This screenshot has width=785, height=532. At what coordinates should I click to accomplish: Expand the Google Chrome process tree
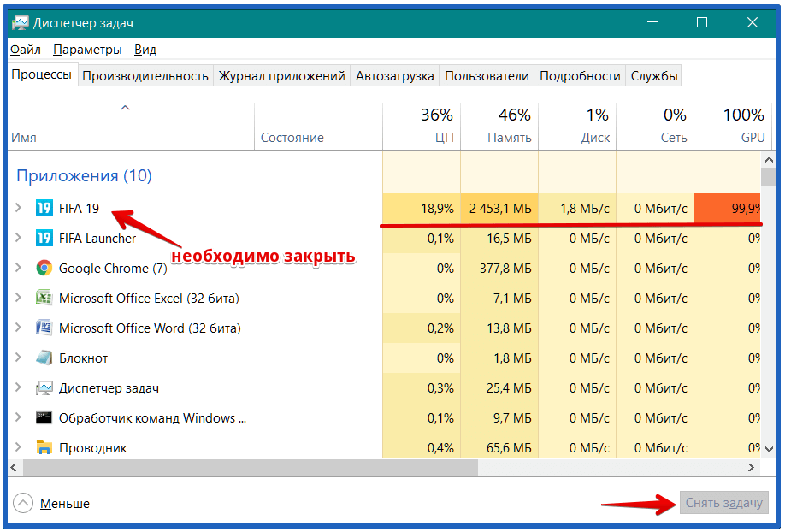[19, 268]
